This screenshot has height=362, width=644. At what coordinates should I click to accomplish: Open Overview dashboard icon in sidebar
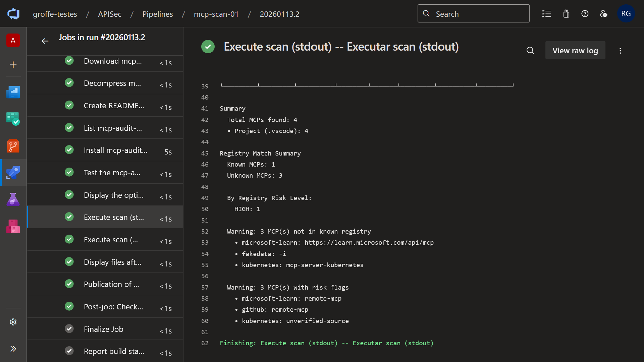tap(13, 92)
